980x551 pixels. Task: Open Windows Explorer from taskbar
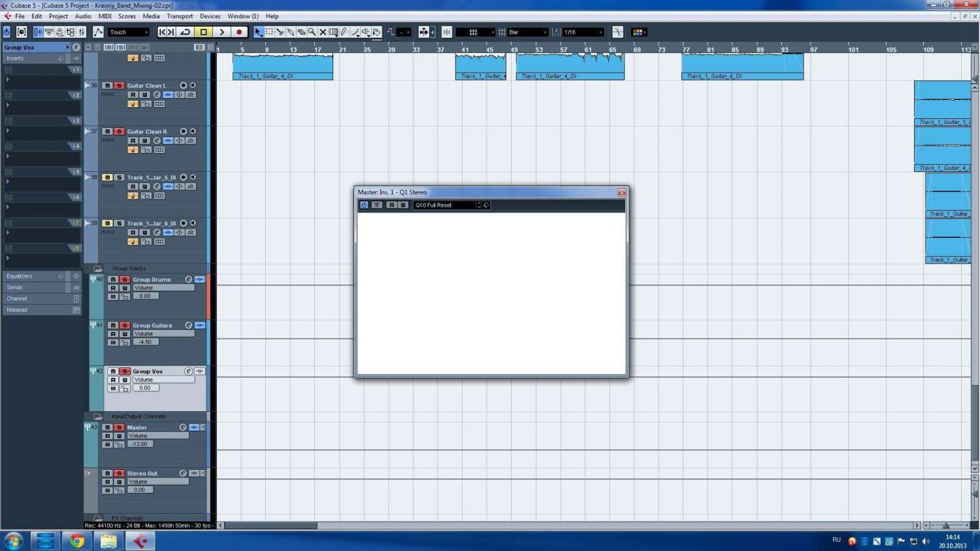point(108,541)
